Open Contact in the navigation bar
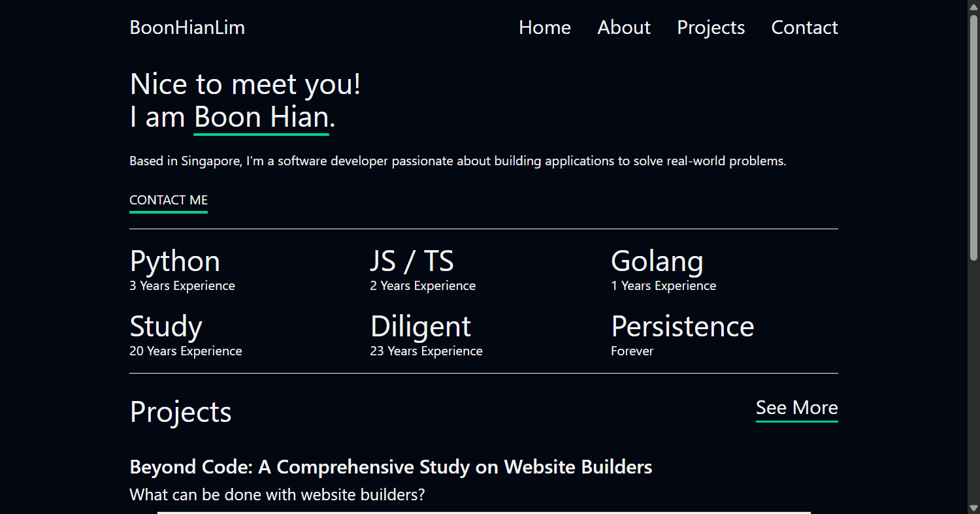Screen dimensions: 980x514 pos(804,27)
